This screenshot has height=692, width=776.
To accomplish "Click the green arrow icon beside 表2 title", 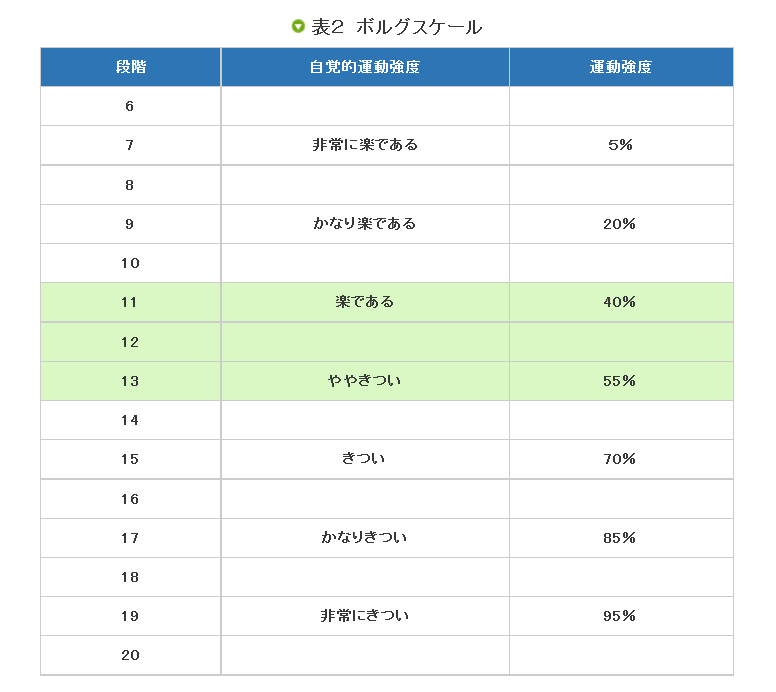I will click(x=298, y=26).
